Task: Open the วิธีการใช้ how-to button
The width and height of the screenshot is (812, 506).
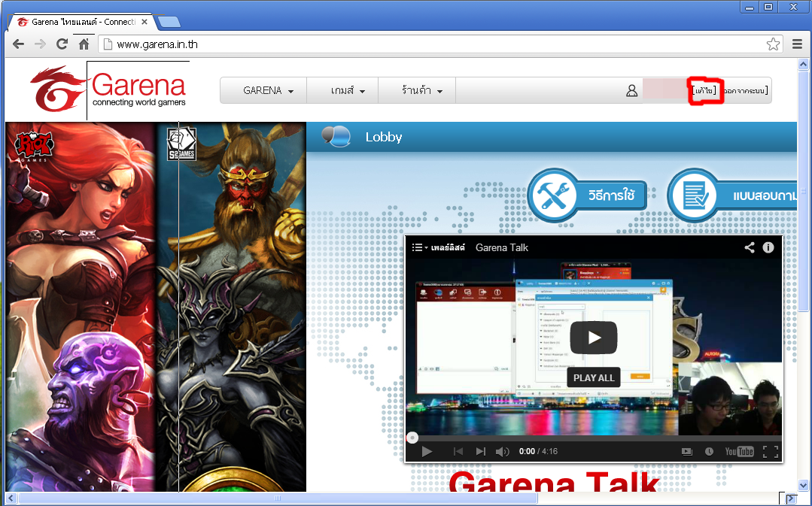Action: [588, 195]
